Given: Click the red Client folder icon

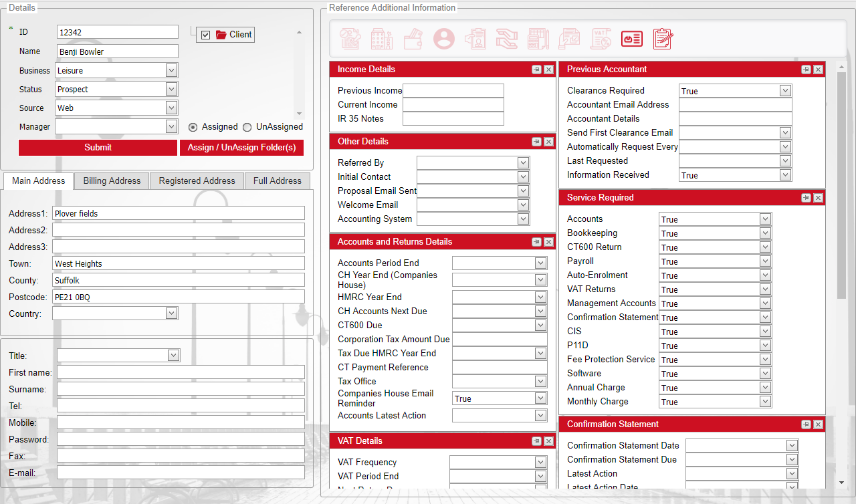Looking at the screenshot, I should point(221,35).
